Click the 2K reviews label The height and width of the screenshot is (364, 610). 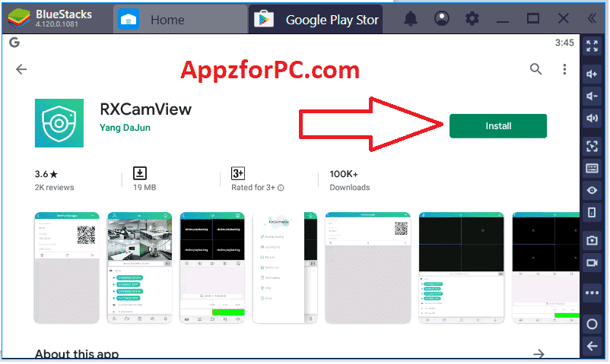coord(54,188)
